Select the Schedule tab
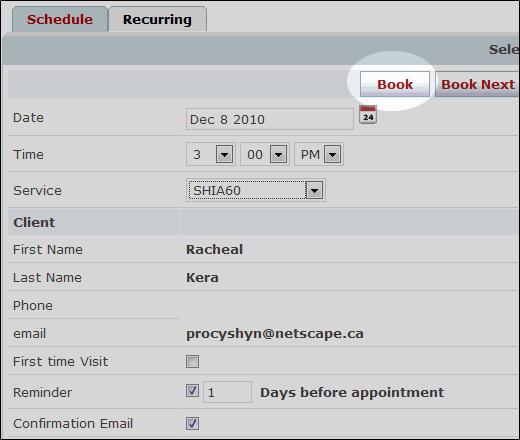The image size is (520, 440). point(60,19)
